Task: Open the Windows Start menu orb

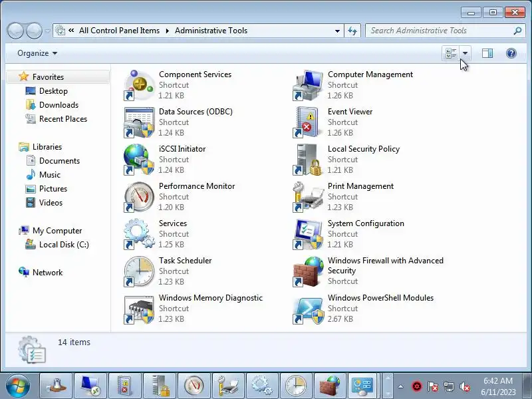Action: coord(18,386)
